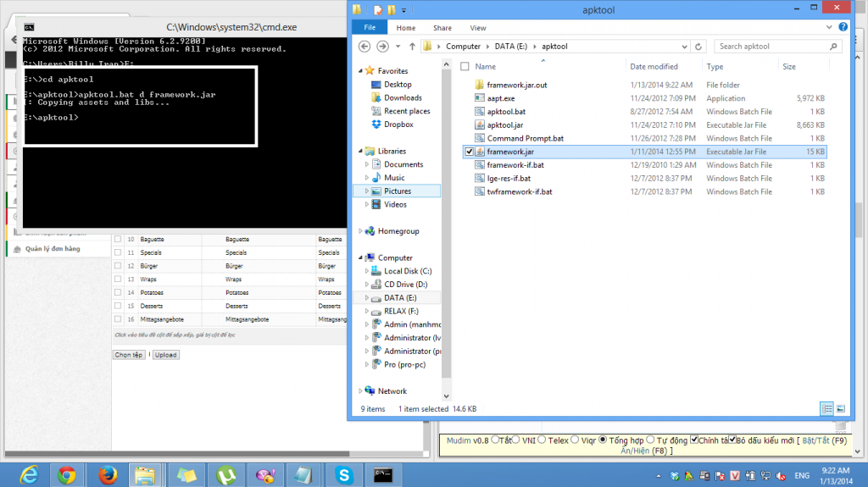Expand Documents library node

(x=366, y=164)
